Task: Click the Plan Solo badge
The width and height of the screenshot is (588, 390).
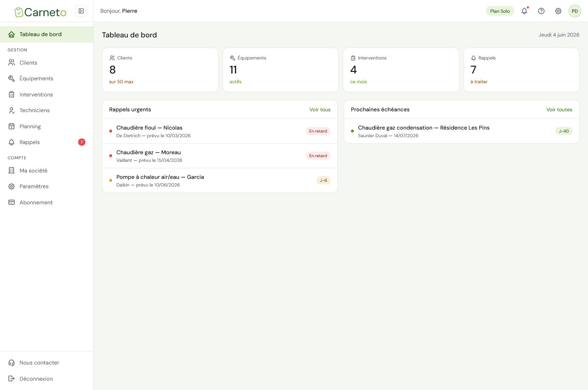Action: tap(500, 11)
